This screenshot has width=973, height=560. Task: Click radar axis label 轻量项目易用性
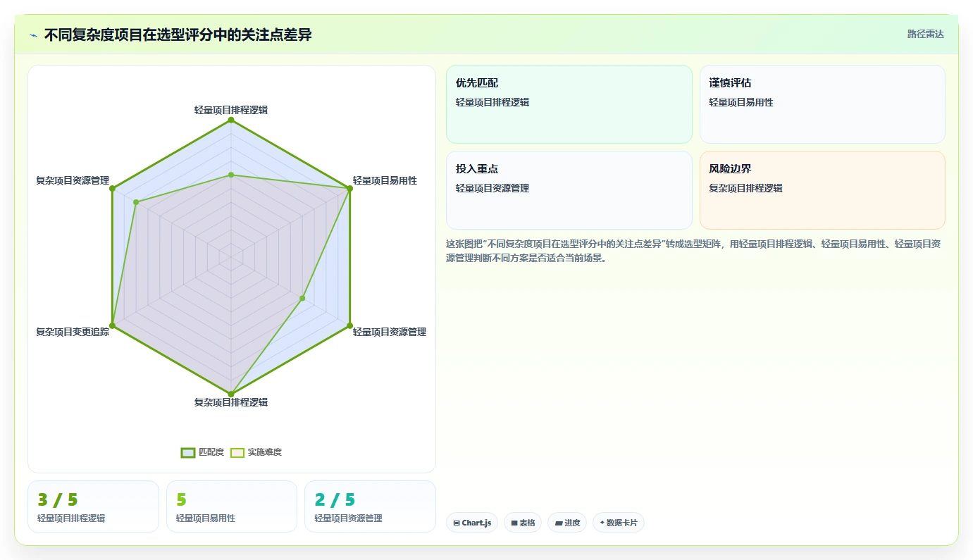pos(385,180)
